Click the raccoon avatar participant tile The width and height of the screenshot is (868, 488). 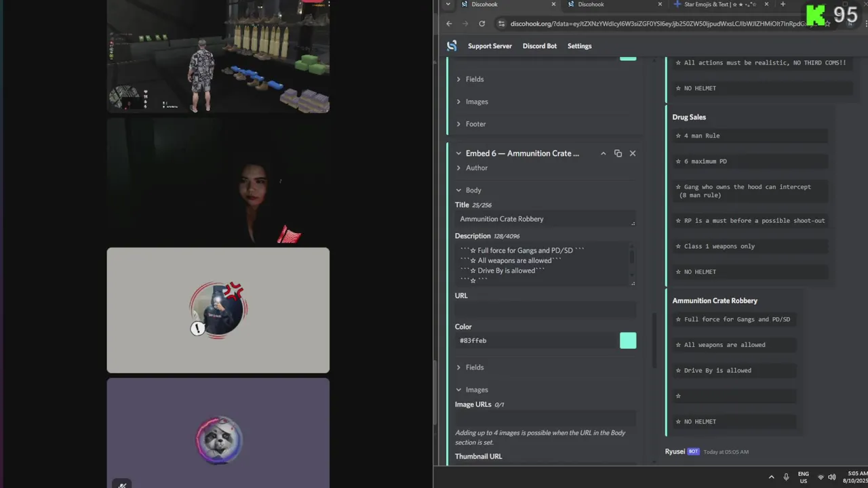[x=218, y=433]
